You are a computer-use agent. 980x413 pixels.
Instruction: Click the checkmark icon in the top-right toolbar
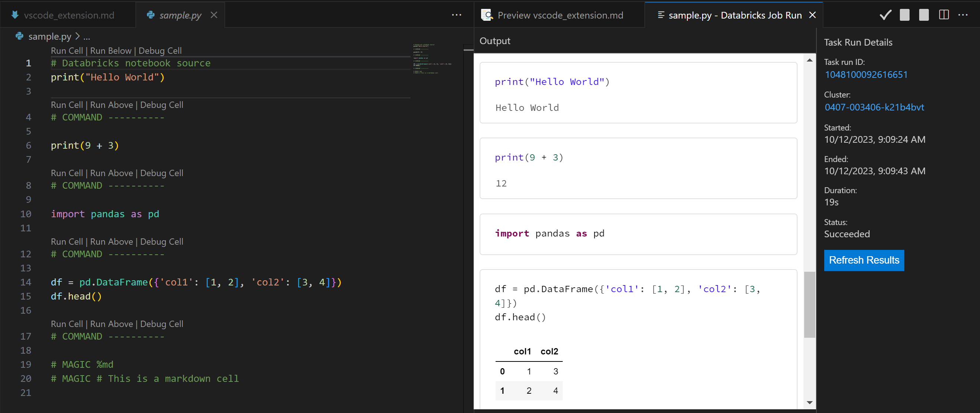pos(885,15)
